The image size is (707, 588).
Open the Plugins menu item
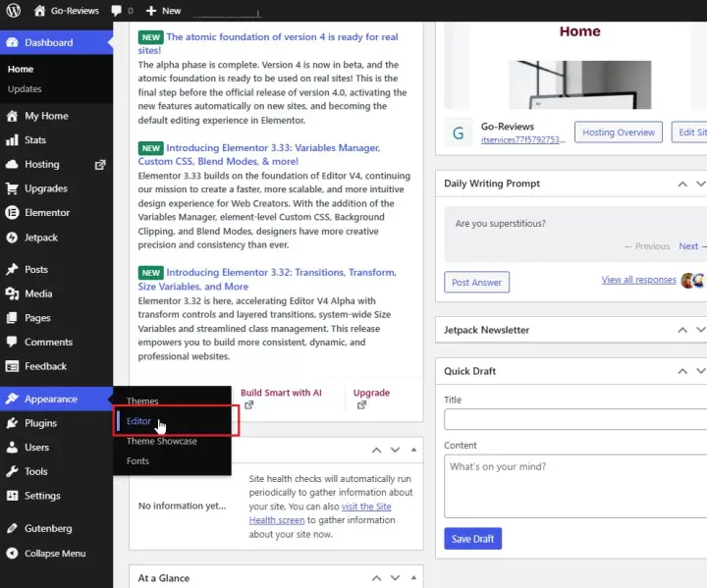(40, 423)
